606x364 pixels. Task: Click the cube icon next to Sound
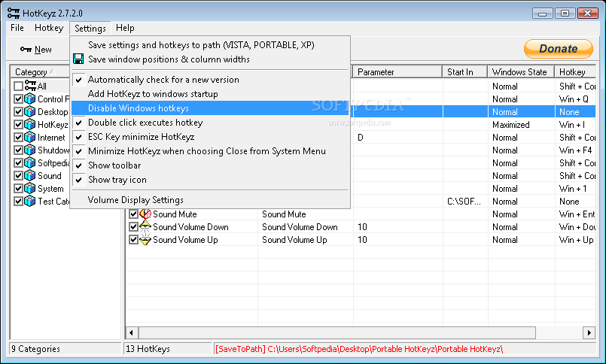click(x=30, y=176)
